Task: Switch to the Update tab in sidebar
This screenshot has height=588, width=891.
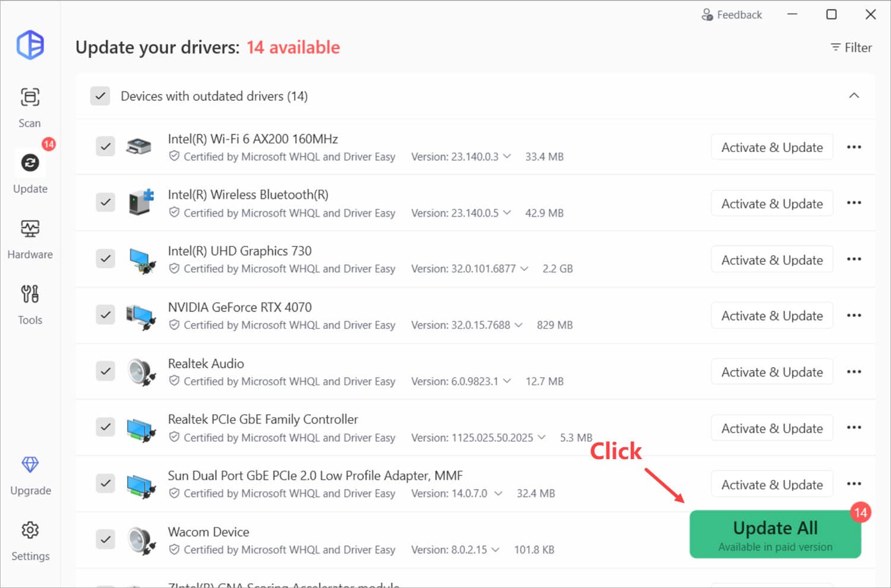Action: click(x=30, y=163)
